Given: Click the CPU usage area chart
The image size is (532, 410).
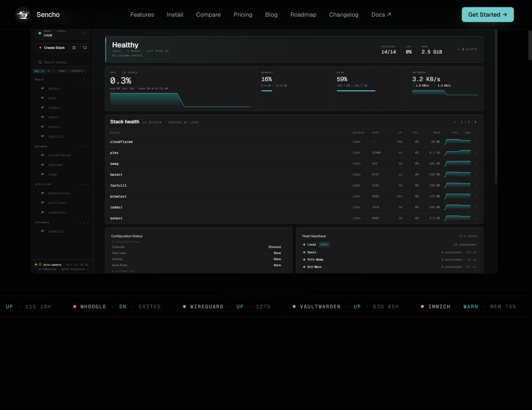Looking at the screenshot, I should coord(181,100).
